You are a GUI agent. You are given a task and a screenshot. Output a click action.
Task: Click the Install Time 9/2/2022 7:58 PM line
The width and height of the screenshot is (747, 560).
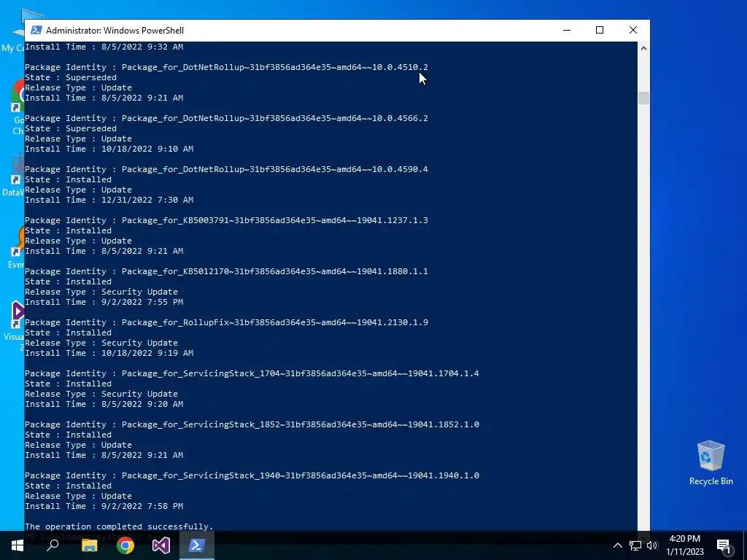pyautogui.click(x=104, y=506)
